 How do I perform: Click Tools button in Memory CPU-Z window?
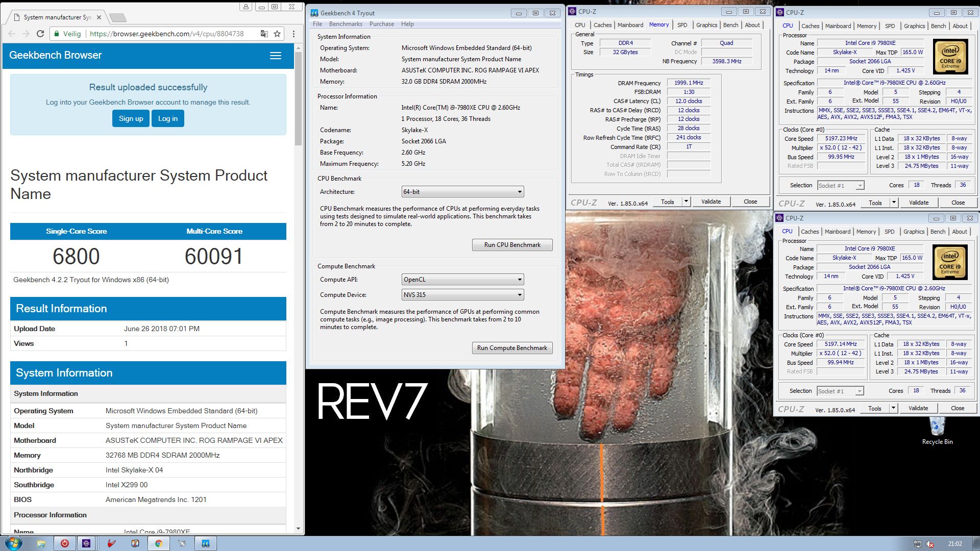click(x=668, y=202)
